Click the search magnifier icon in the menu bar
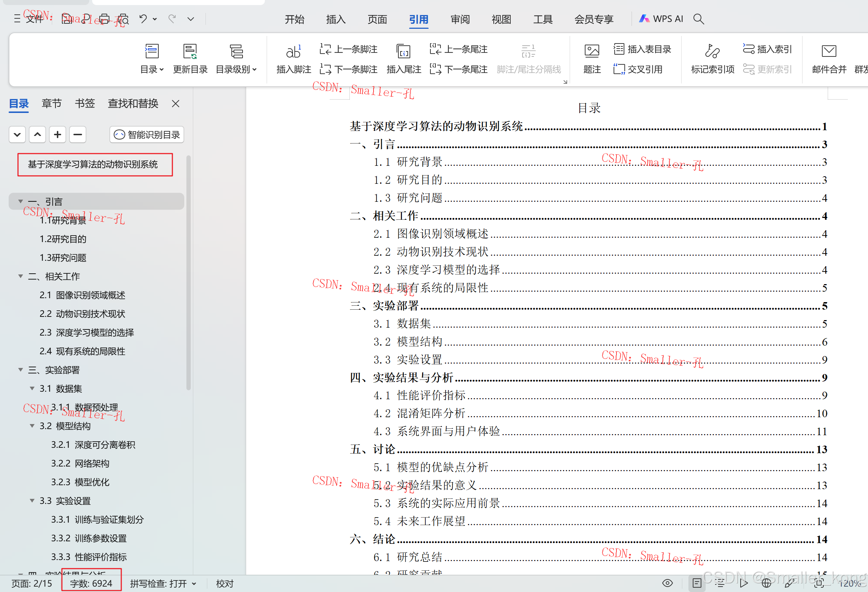 (x=699, y=19)
